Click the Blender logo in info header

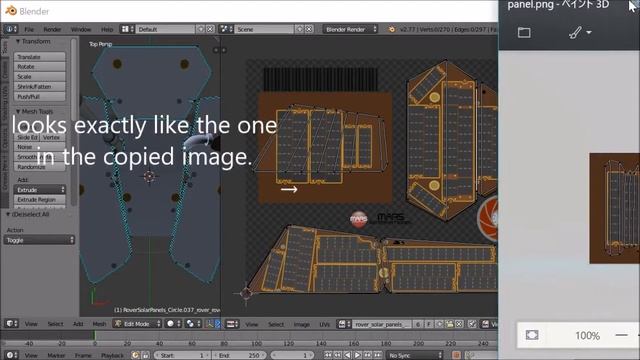pos(391,29)
